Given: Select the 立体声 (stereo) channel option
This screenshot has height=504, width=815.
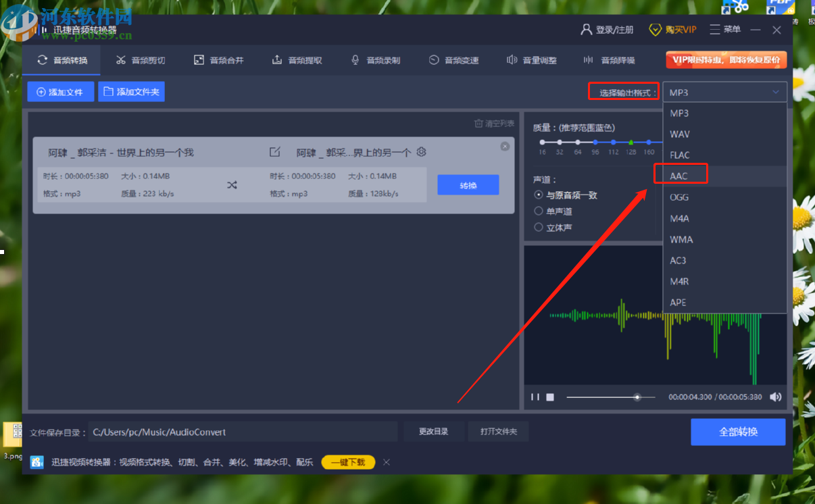Looking at the screenshot, I should pyautogui.click(x=539, y=227).
